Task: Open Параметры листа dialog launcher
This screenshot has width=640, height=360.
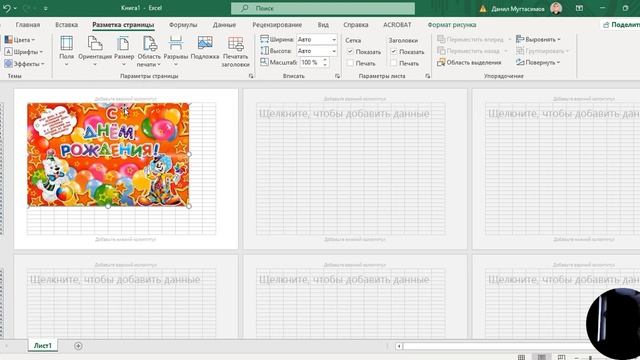Action: pyautogui.click(x=427, y=76)
